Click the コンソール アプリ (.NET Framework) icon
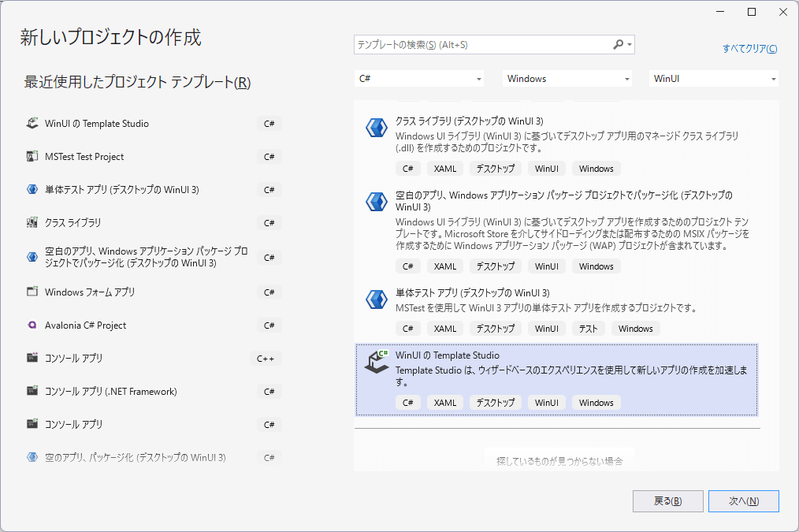The width and height of the screenshot is (799, 532). pyautogui.click(x=32, y=391)
